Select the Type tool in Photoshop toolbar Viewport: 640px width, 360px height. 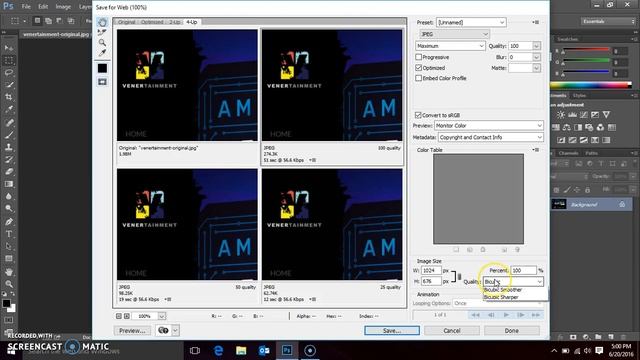pos(9,234)
